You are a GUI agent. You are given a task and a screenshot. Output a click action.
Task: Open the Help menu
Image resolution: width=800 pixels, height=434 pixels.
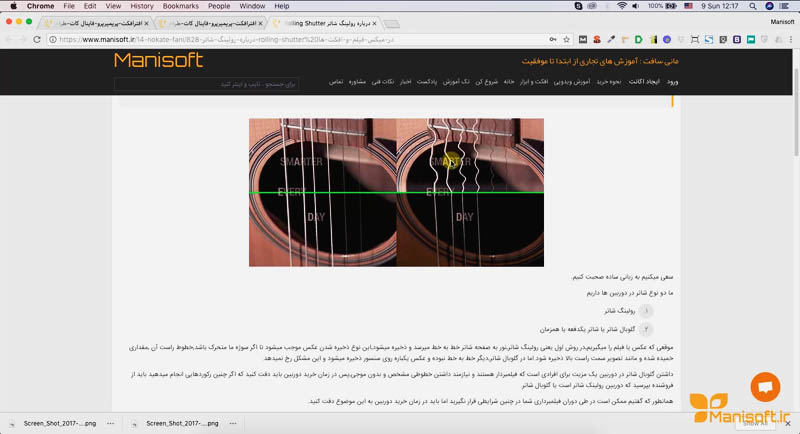[x=282, y=6]
